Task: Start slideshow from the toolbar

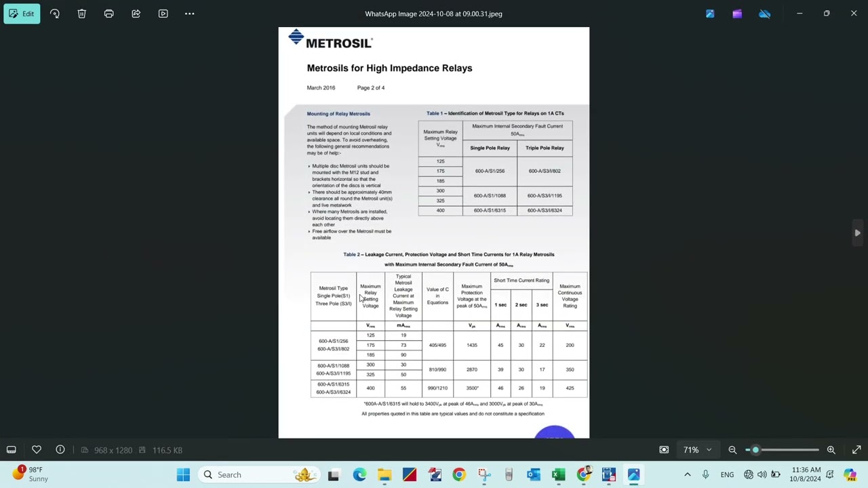Action: coord(163,14)
